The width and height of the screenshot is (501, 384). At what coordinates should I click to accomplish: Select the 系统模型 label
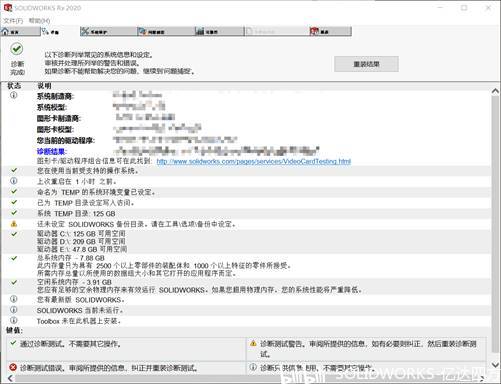pos(52,107)
